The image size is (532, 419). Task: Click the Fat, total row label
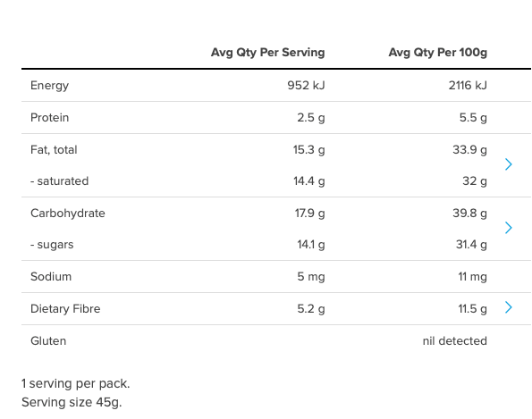[54, 150]
